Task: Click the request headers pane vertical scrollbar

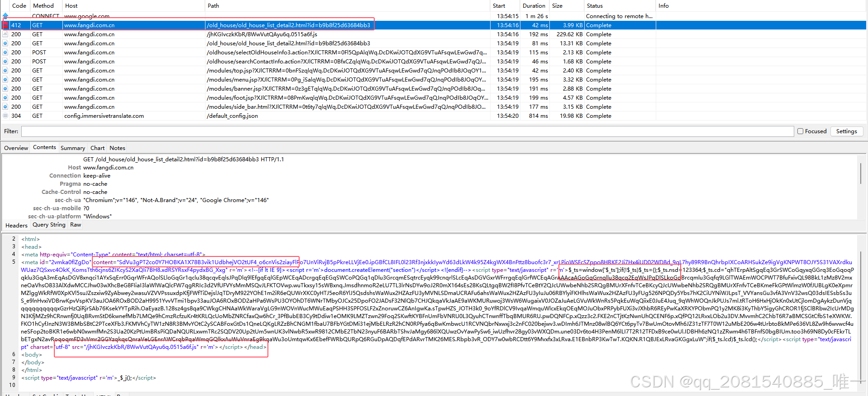Action: pyautogui.click(x=860, y=174)
